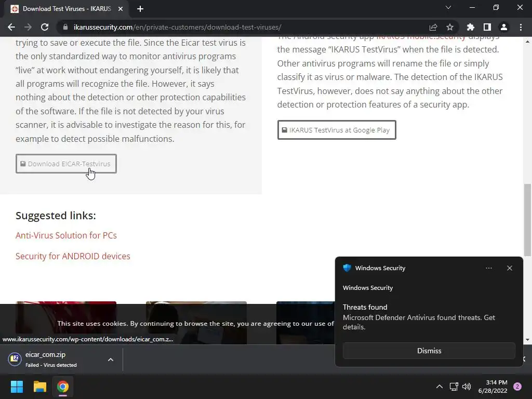Open the Chrome extensions puzzle icon
The width and height of the screenshot is (532, 399).
coord(470,27)
